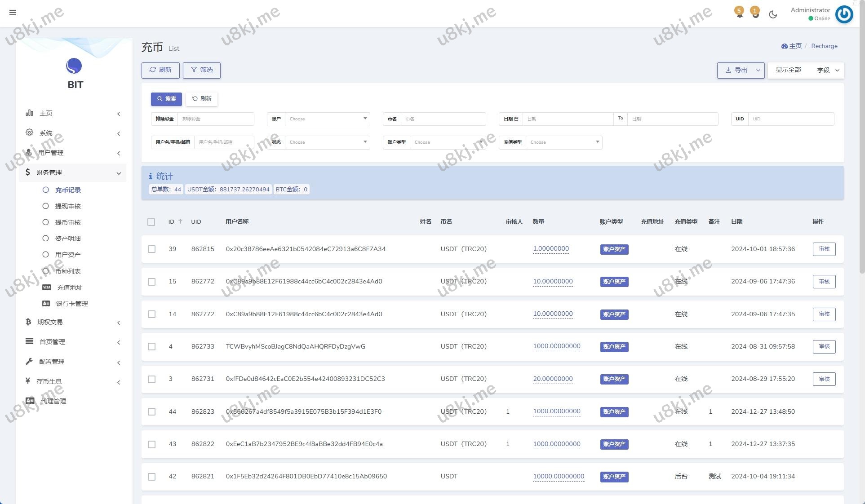Open 充值地址 with the VISA icon

coord(69,287)
